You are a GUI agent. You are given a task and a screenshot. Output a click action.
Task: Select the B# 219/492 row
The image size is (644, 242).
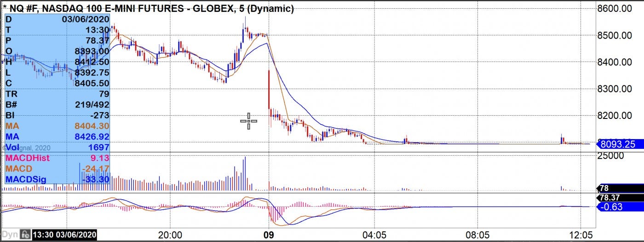point(57,104)
